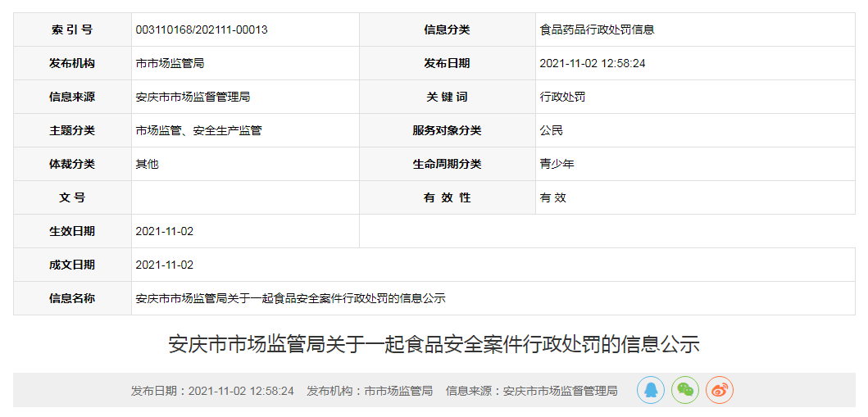Select the 生效日期 date 2021-11-02
The image size is (868, 417).
point(165,232)
